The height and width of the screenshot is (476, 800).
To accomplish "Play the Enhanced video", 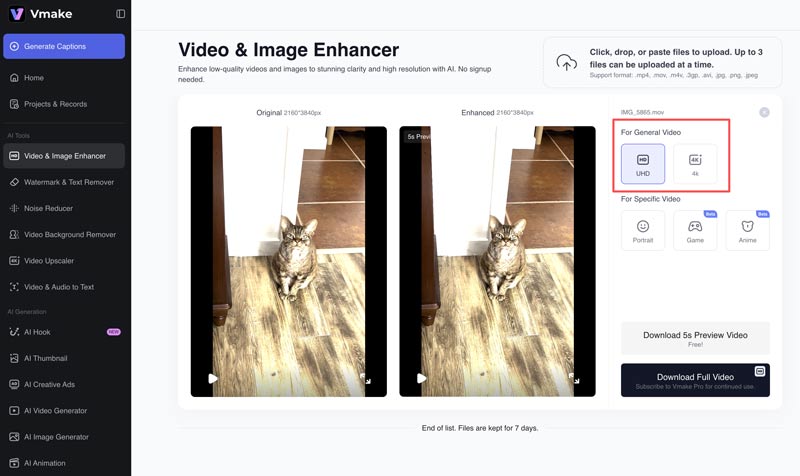I will (421, 379).
